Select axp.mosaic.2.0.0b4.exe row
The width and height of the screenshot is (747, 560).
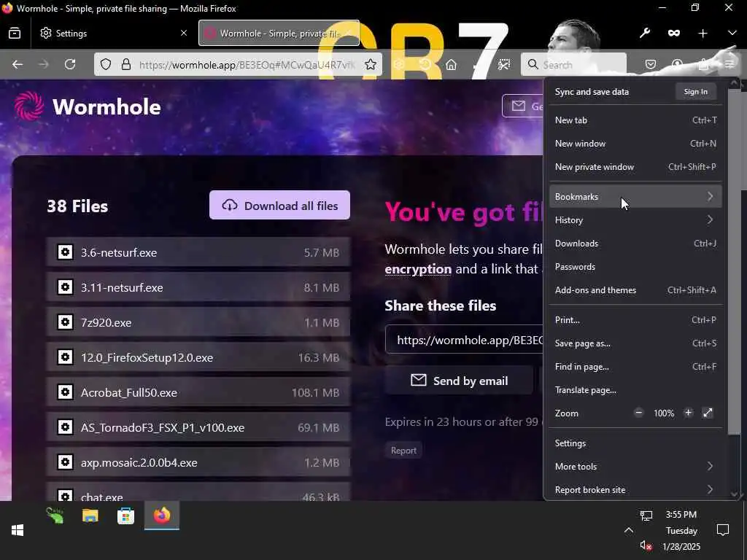(198, 462)
